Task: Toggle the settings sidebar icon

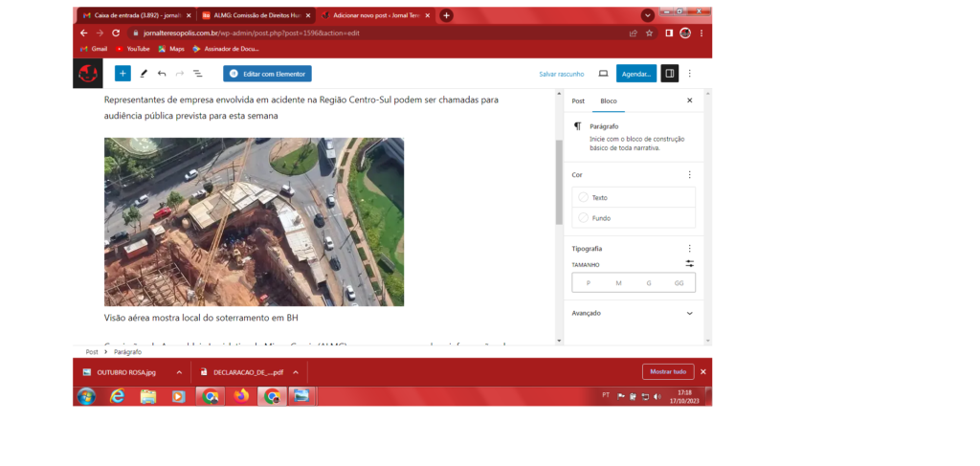Action: tap(669, 74)
